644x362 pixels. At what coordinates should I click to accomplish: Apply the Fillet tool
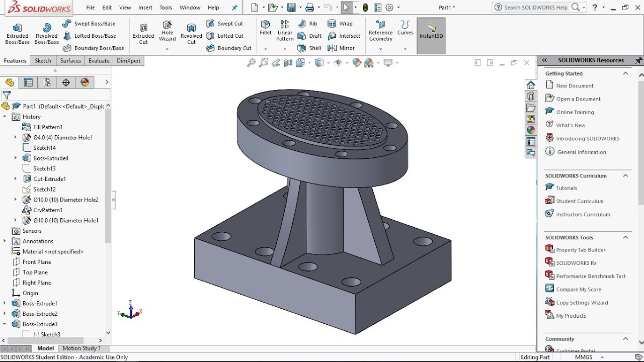click(x=266, y=28)
